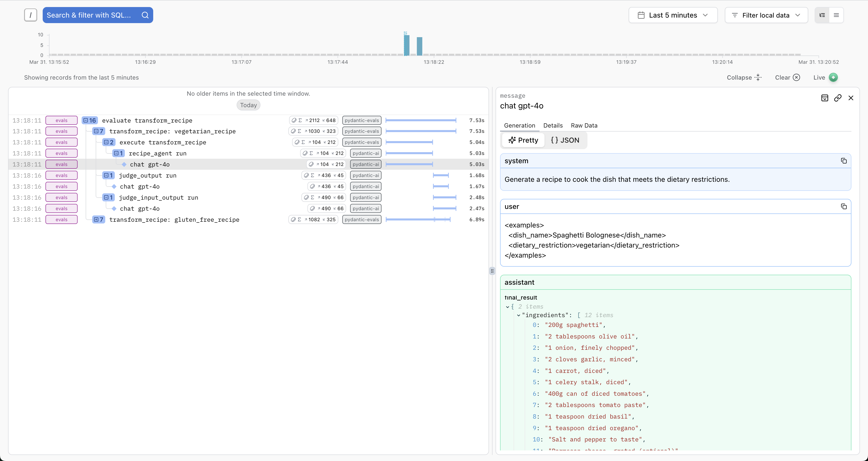Image resolution: width=868 pixels, height=461 pixels.
Task: Switch to the Details tab
Action: tap(553, 125)
